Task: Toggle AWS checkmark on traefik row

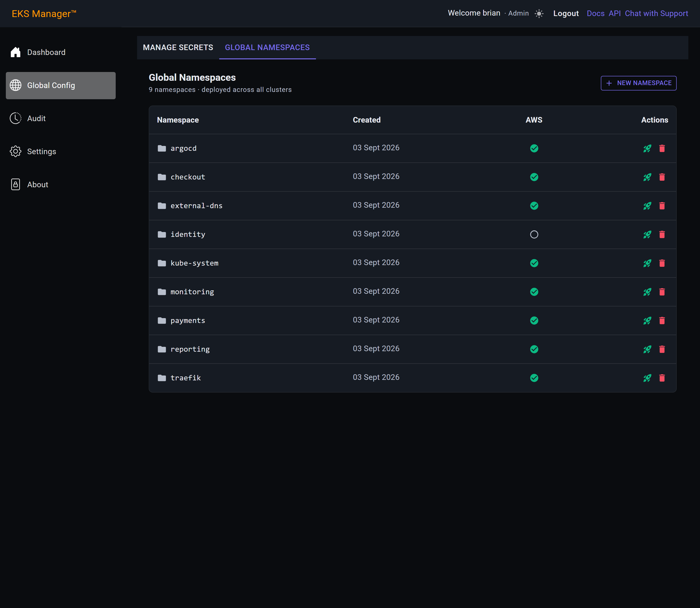Action: coord(534,378)
